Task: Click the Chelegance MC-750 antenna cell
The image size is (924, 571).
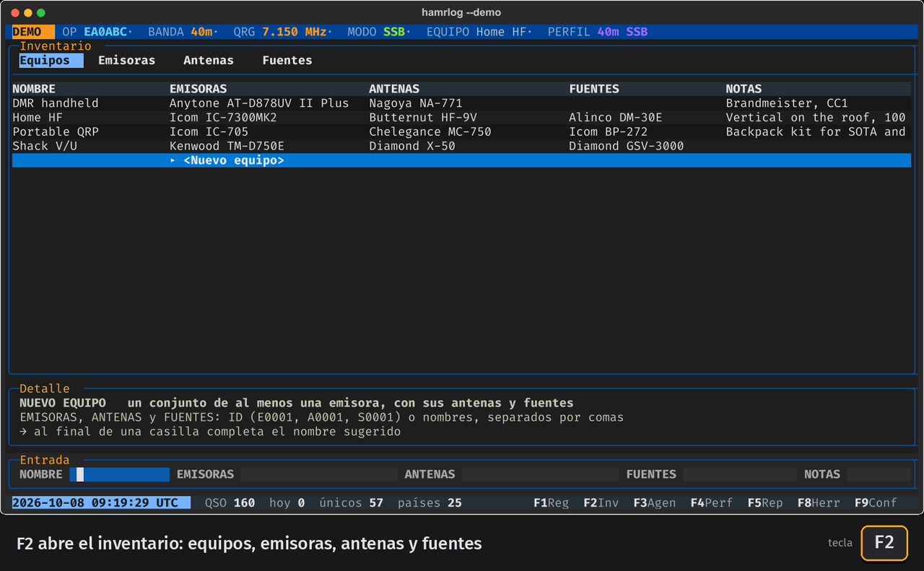Action: tap(430, 132)
